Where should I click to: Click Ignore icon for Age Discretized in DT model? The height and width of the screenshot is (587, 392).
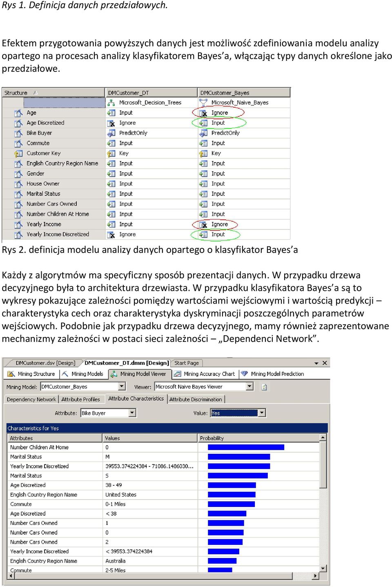coord(111,123)
